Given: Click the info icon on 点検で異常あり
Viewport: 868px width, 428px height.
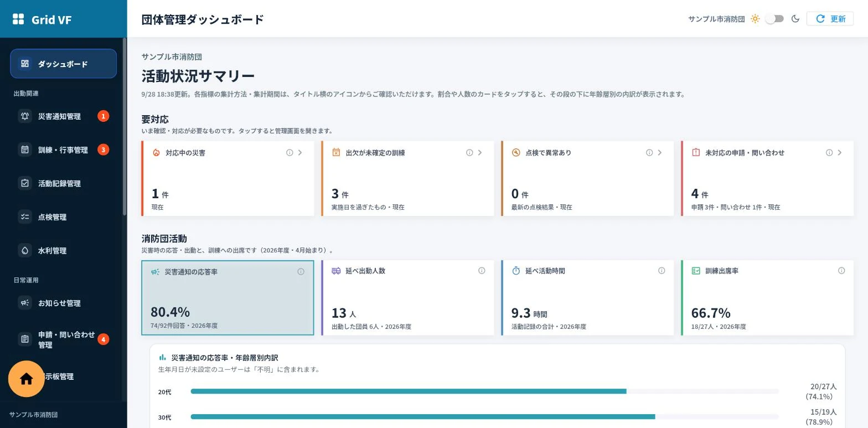Looking at the screenshot, I should click(649, 153).
